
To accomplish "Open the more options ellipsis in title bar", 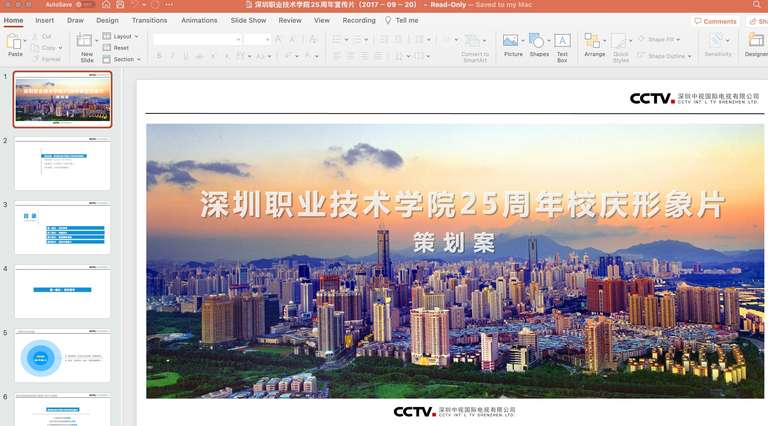I will pos(169,4).
